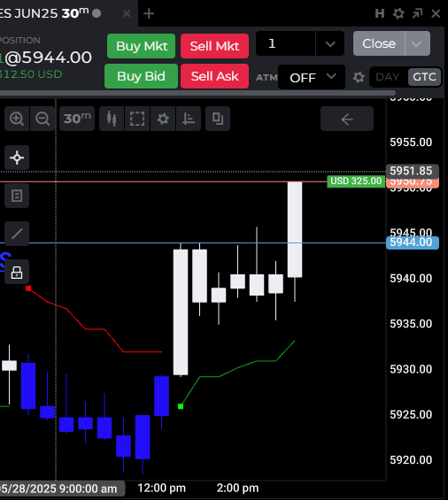Viewport: 448px width, 500px height.
Task: Add a new tab with plus
Action: (x=149, y=13)
